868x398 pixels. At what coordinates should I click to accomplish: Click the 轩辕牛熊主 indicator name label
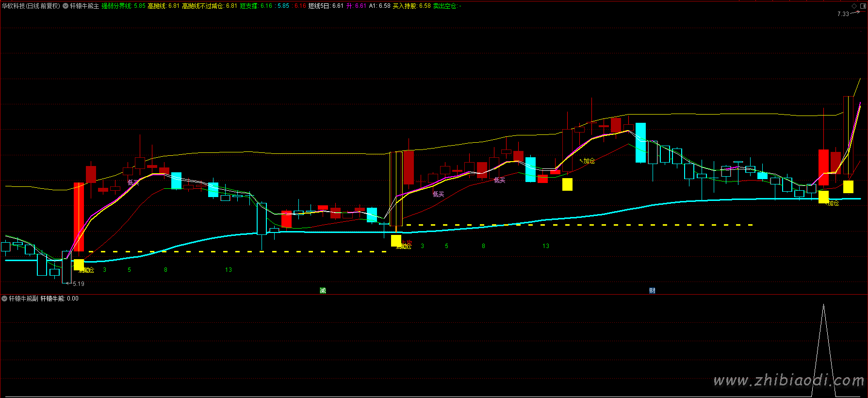pyautogui.click(x=84, y=6)
